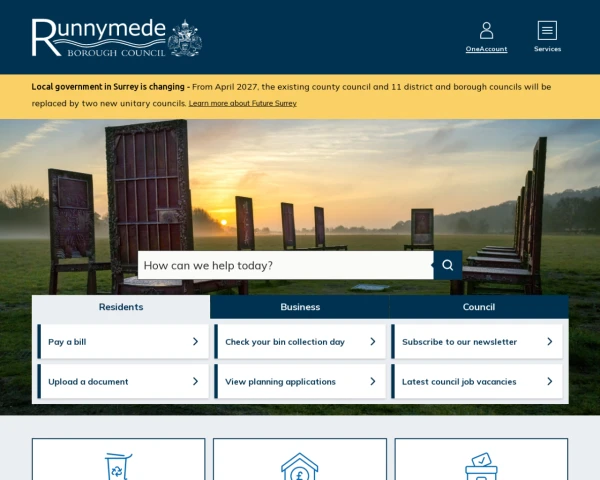The width and height of the screenshot is (600, 480).
Task: Switch to the Business tab
Action: (300, 307)
